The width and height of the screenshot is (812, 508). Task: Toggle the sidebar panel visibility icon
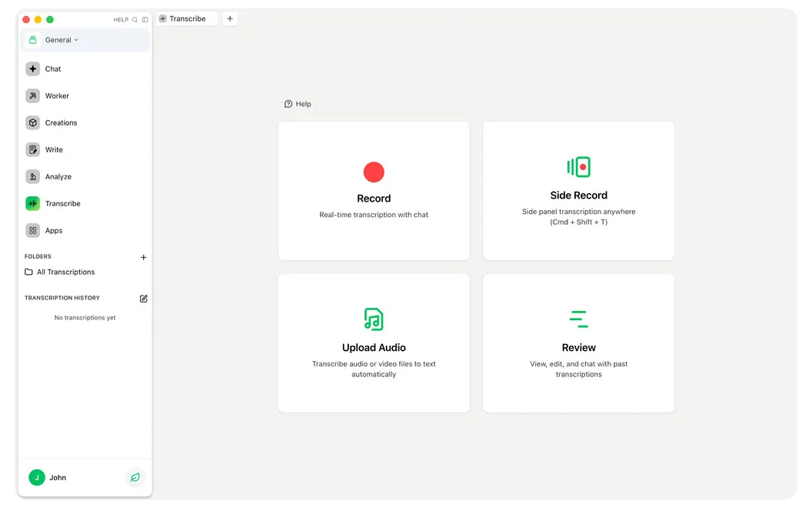[x=145, y=20]
